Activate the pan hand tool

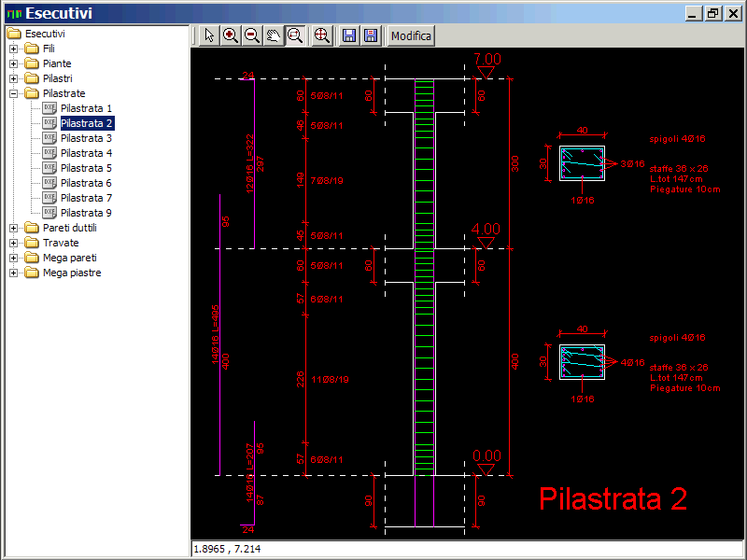coord(274,35)
